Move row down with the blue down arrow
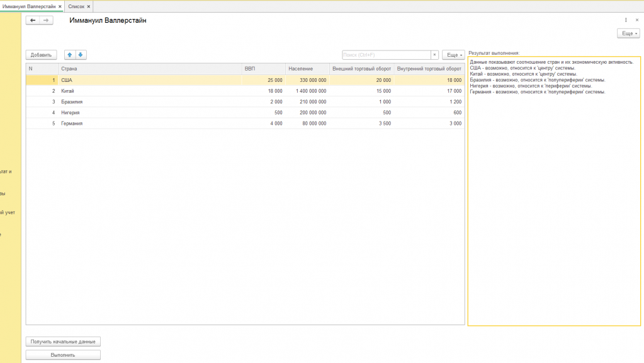Image resolution: width=644 pixels, height=363 pixels. [x=81, y=55]
